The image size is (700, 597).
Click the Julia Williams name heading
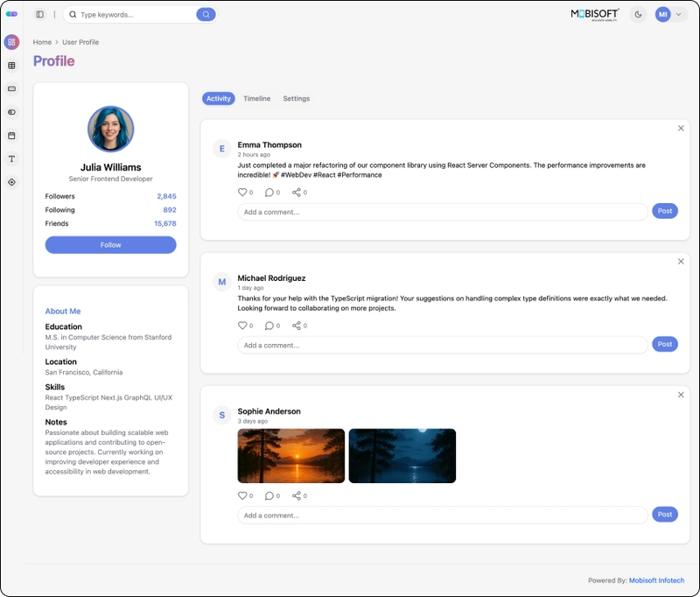tap(111, 167)
